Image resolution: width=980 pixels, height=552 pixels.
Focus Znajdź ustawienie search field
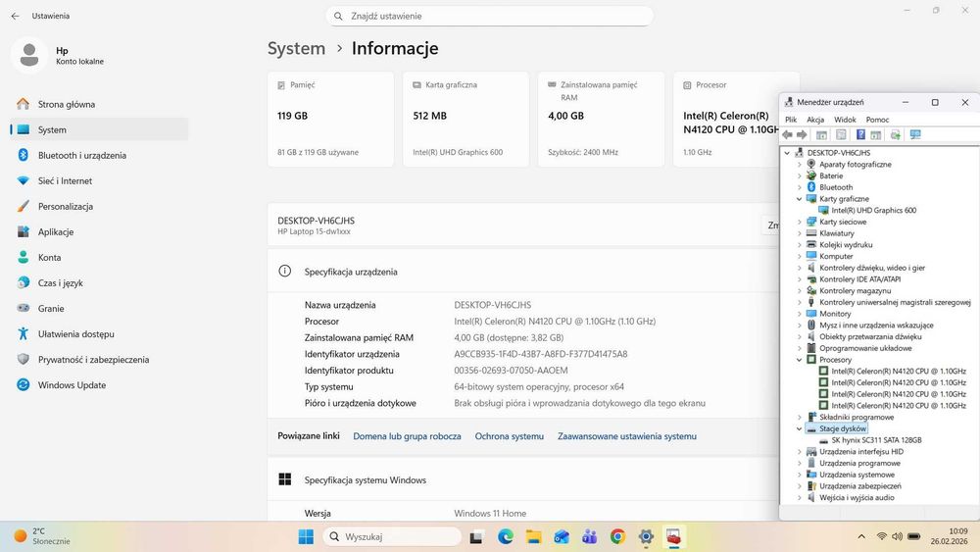[489, 17]
